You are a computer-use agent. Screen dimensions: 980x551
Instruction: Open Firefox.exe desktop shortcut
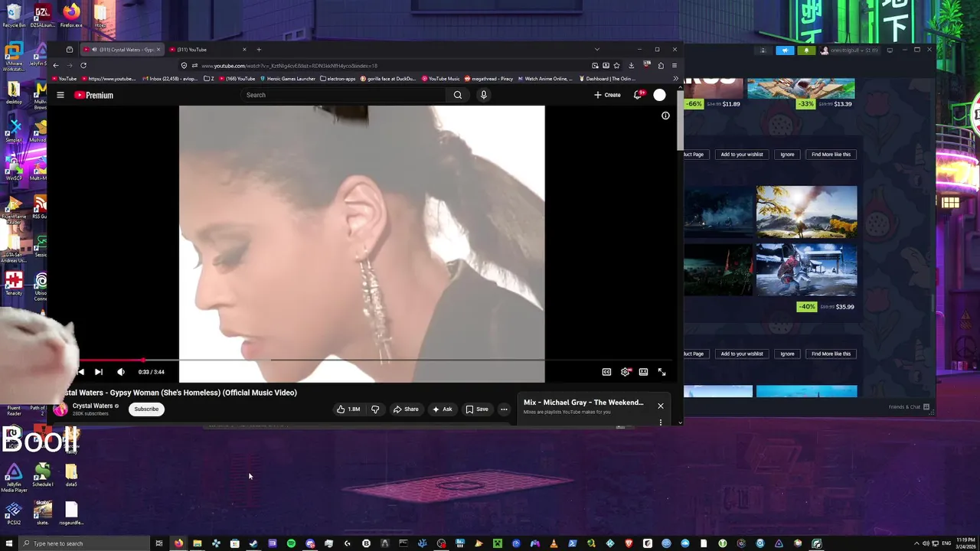pyautogui.click(x=71, y=15)
